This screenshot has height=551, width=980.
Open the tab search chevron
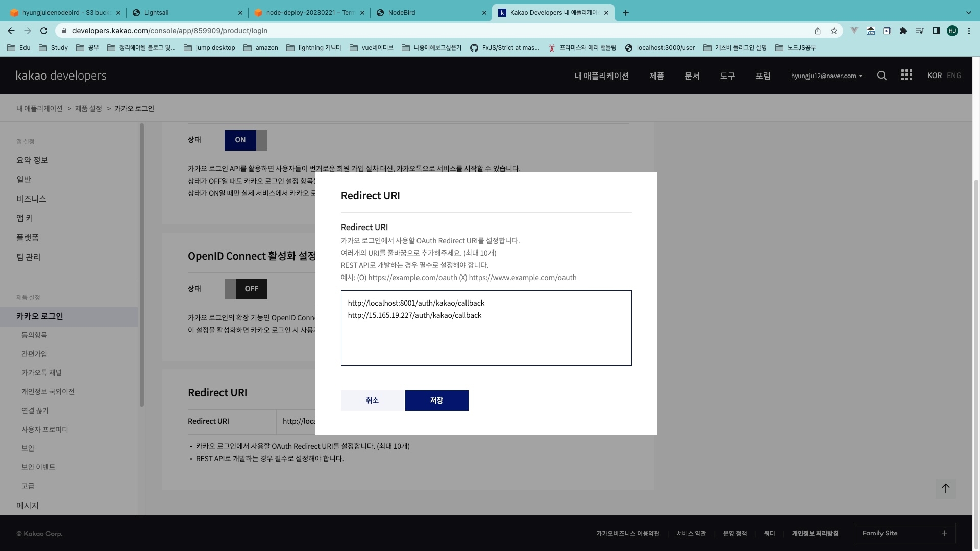968,13
